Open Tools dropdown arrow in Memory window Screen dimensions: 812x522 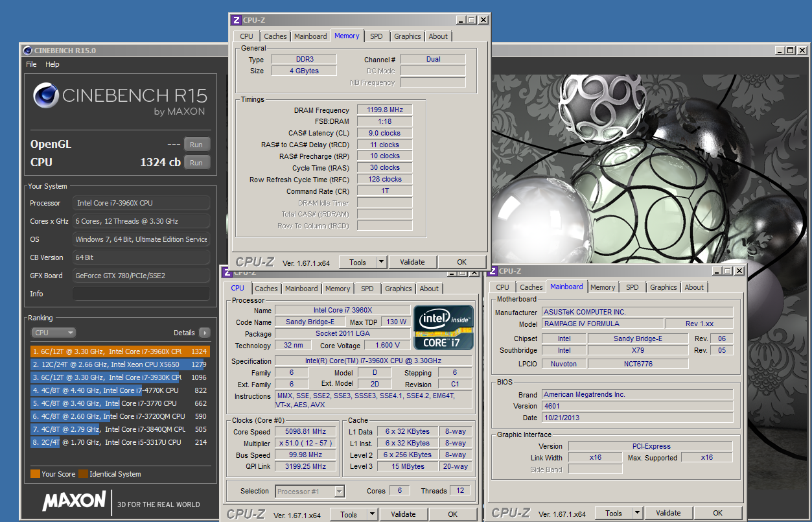pos(382,263)
